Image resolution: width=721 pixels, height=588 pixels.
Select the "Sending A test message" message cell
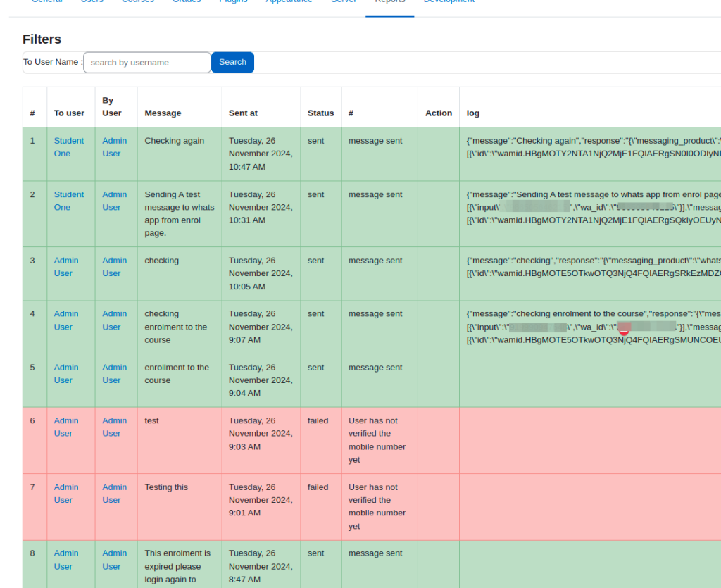(x=180, y=214)
